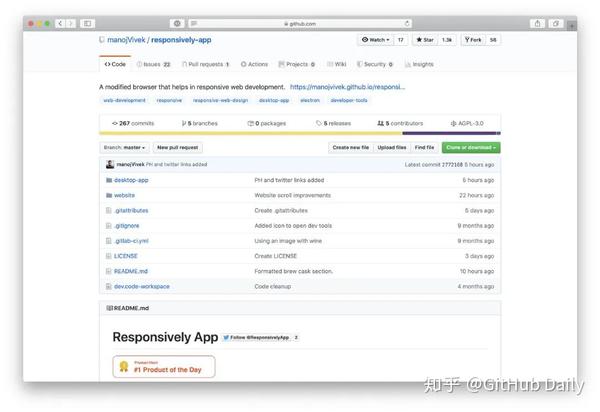Screen dimensions: 600x412
Task: Open the Actions tab
Action: [254, 64]
